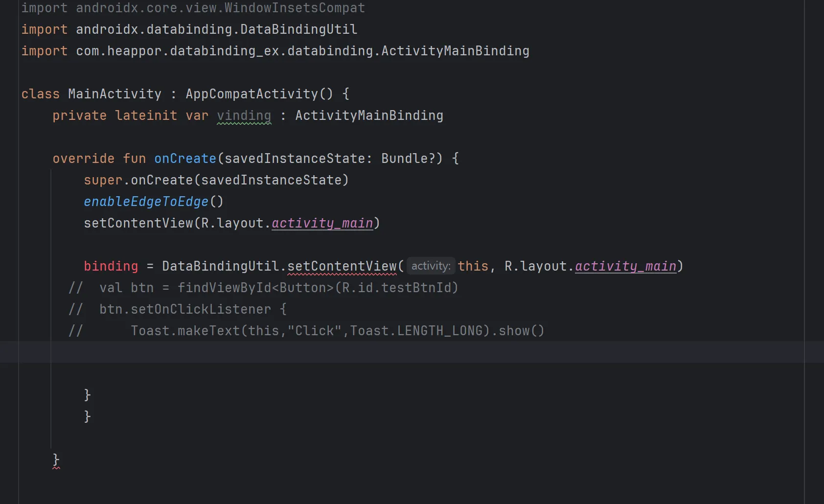Click the commented findViewById<Button> line
This screenshot has height=504, width=824.
tap(263, 288)
